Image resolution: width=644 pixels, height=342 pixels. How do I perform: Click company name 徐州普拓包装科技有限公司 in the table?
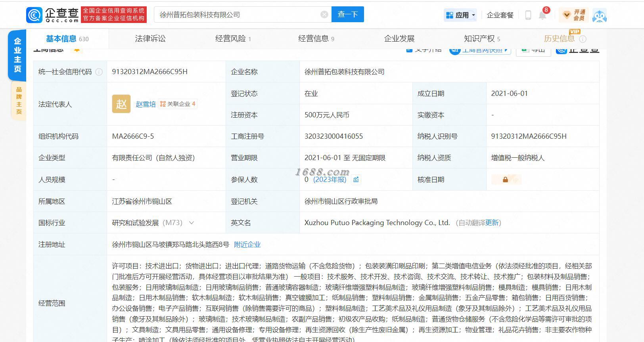point(345,72)
